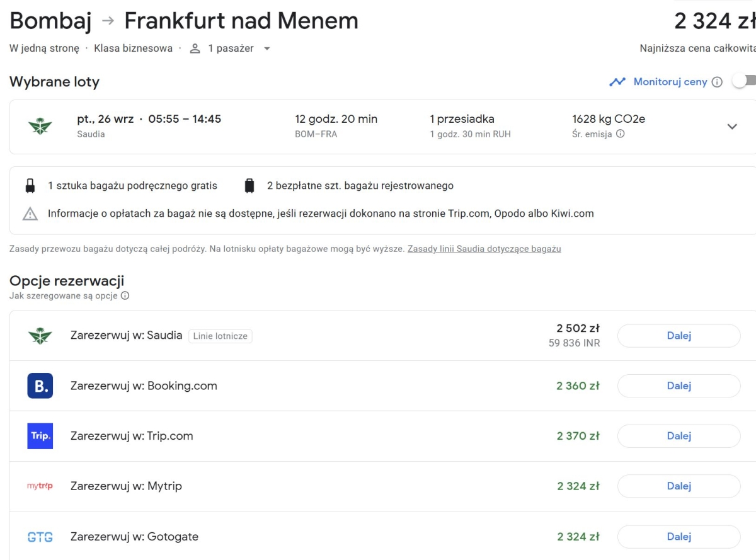
Task: Click Dalej button for Saudia booking
Action: [x=679, y=336]
